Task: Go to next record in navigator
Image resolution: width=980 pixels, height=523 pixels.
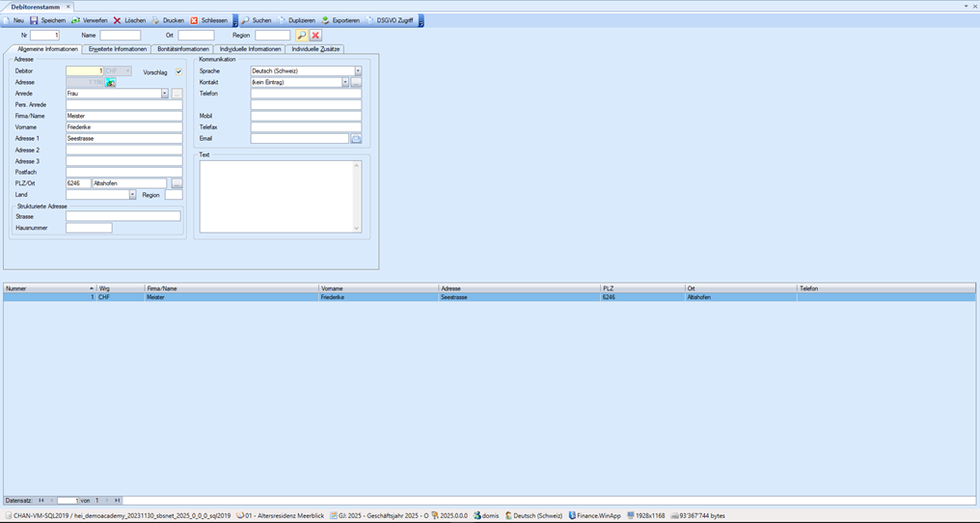Action: pos(107,501)
